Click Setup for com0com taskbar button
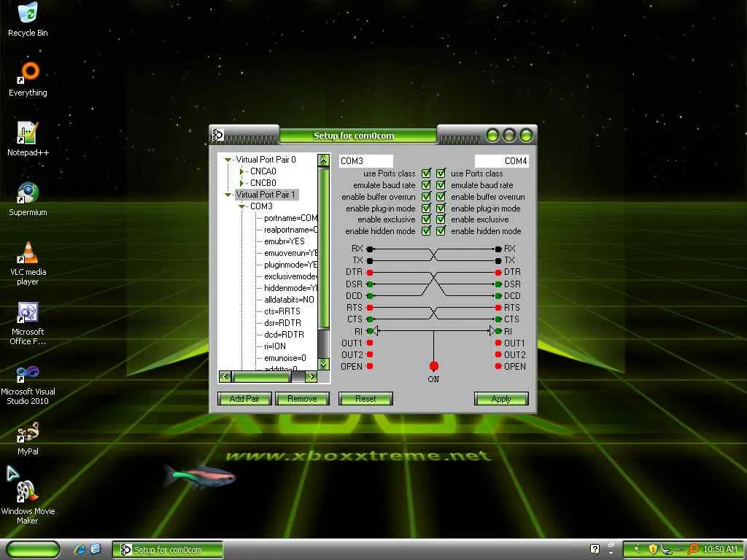Screen dimensions: 747x560 click(168, 549)
